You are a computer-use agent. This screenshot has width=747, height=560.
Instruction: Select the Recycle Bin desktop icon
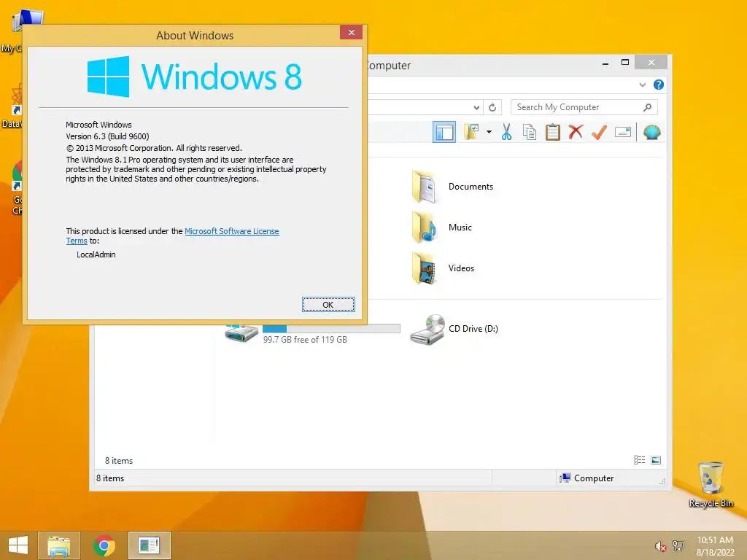pos(711,484)
